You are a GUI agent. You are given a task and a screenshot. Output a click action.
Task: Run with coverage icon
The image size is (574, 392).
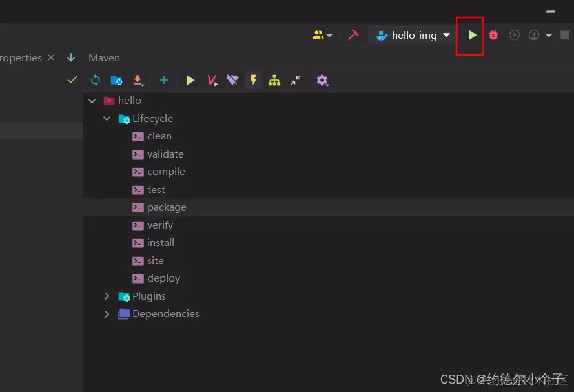pos(515,35)
